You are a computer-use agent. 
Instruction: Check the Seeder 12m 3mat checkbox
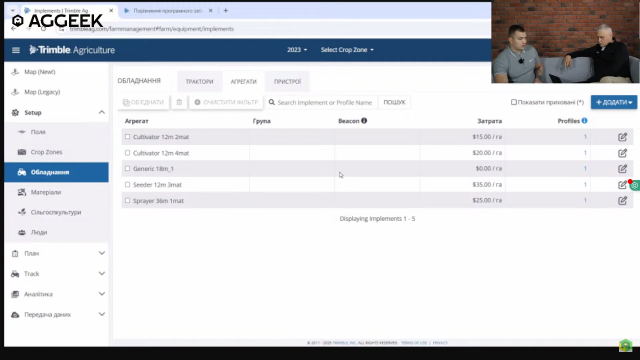click(127, 184)
